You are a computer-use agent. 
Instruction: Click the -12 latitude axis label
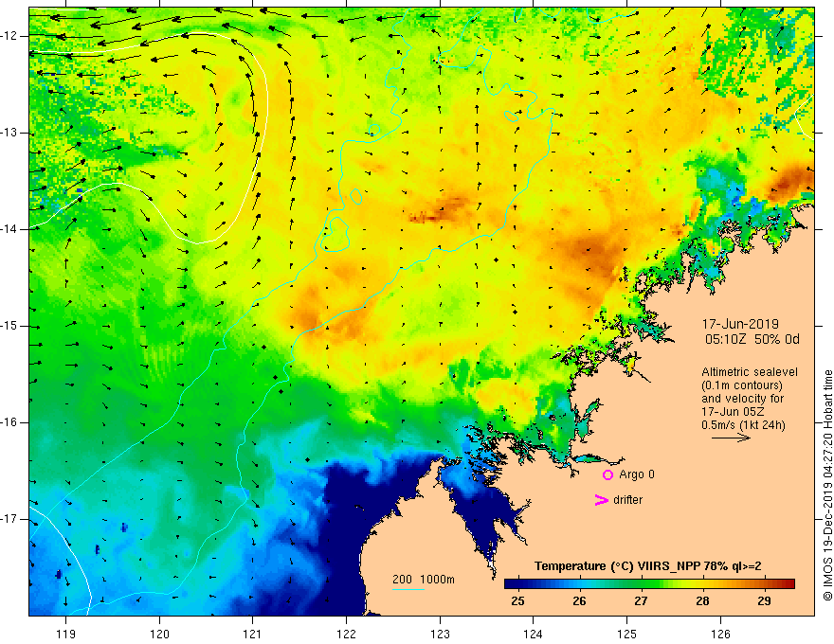(x=10, y=36)
